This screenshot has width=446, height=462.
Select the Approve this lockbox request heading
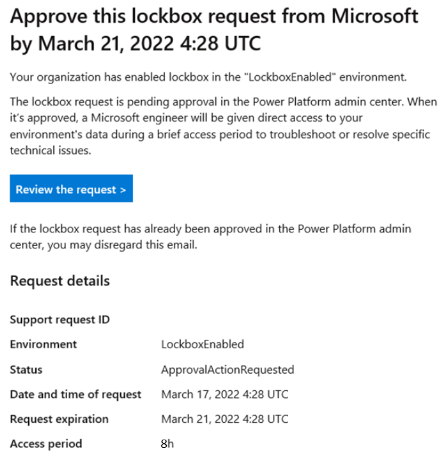(214, 30)
